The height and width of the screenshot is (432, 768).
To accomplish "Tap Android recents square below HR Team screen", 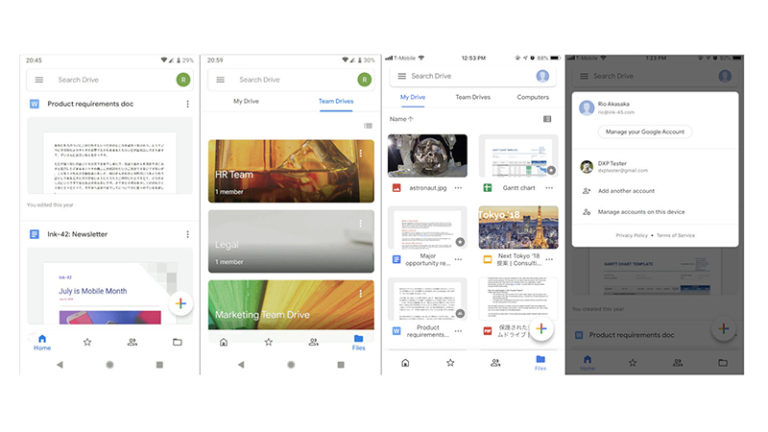I will coord(341,364).
